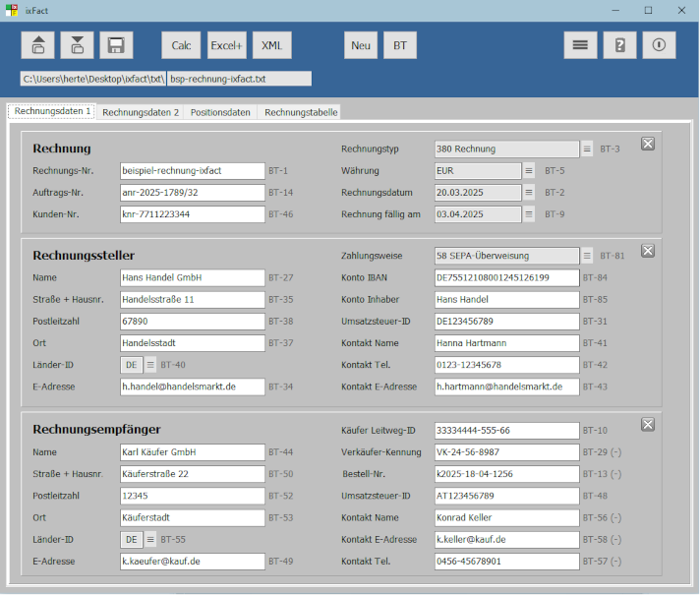The image size is (700, 595).
Task: Open the Rechnung fällig am picker button
Action: [x=529, y=214]
